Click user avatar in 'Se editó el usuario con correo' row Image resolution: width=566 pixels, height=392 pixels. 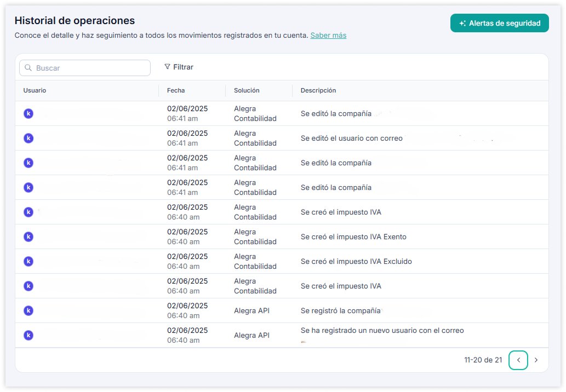point(28,138)
